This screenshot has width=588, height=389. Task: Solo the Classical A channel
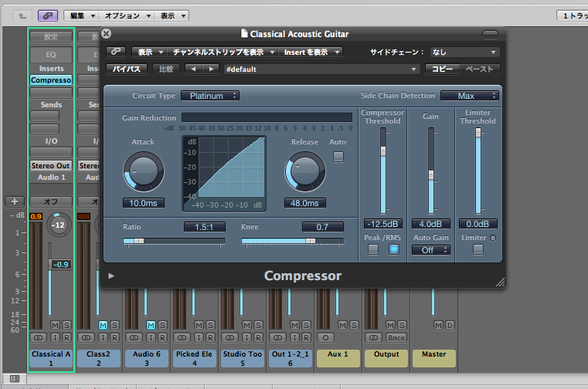(66, 325)
